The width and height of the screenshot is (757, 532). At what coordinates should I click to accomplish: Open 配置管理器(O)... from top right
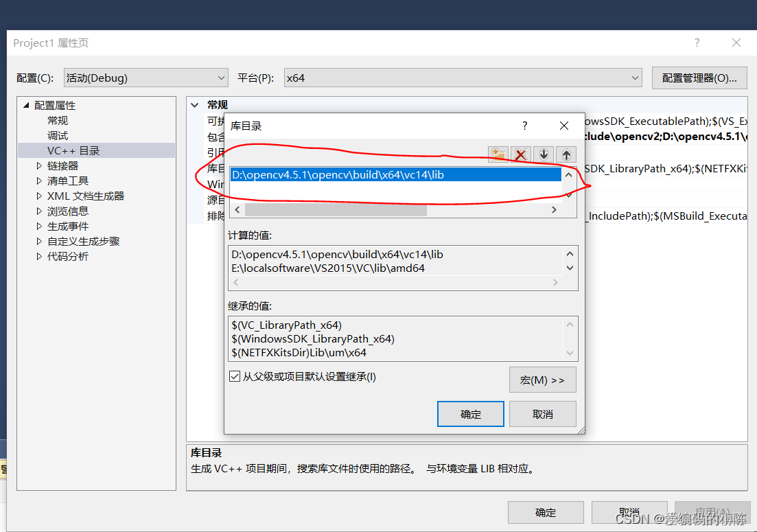tap(699, 78)
